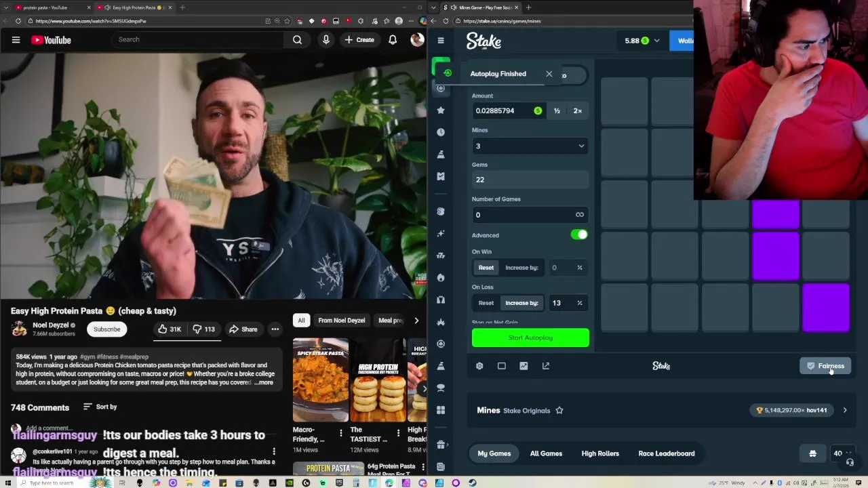Viewport: 868px width, 488px height.
Task: Expand the 5.88 balance currency dropdown
Action: tap(642, 41)
